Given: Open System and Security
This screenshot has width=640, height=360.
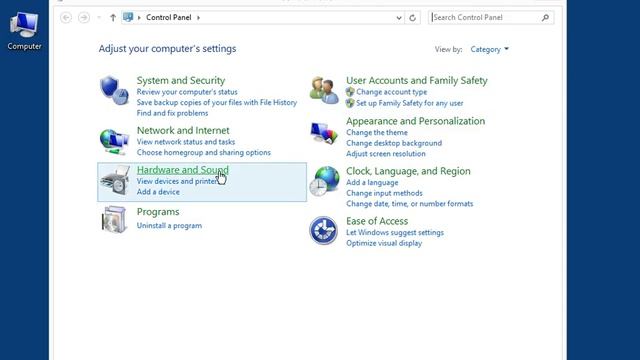Looking at the screenshot, I should [181, 80].
